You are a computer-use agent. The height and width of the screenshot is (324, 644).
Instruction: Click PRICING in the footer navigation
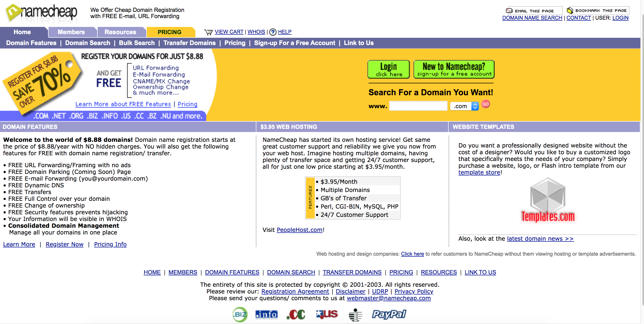point(401,272)
